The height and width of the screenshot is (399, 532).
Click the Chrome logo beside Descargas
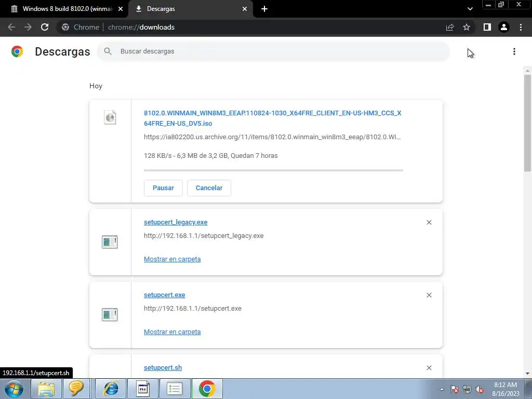click(x=17, y=51)
